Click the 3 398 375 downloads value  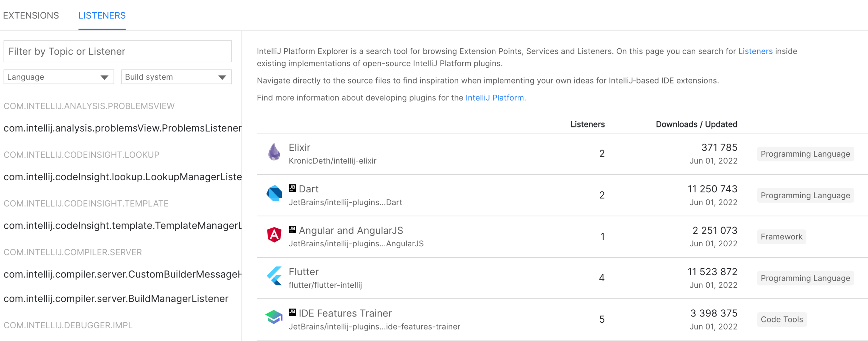pos(714,313)
